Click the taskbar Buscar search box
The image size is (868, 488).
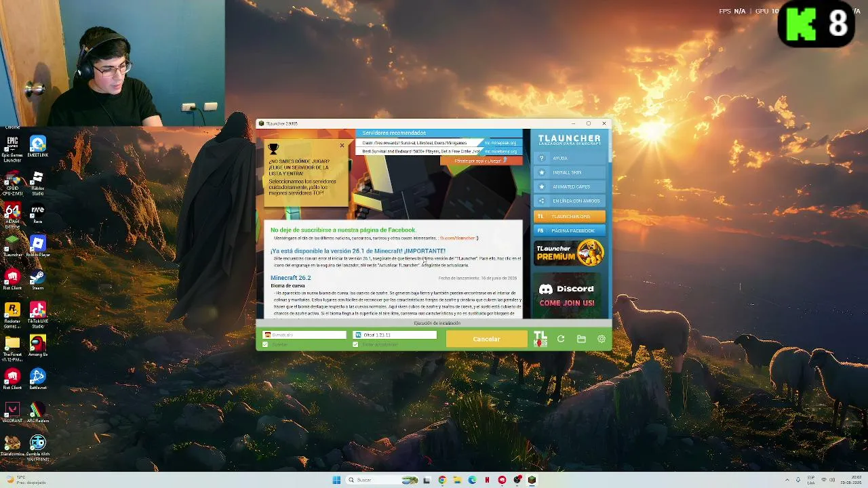point(382,480)
